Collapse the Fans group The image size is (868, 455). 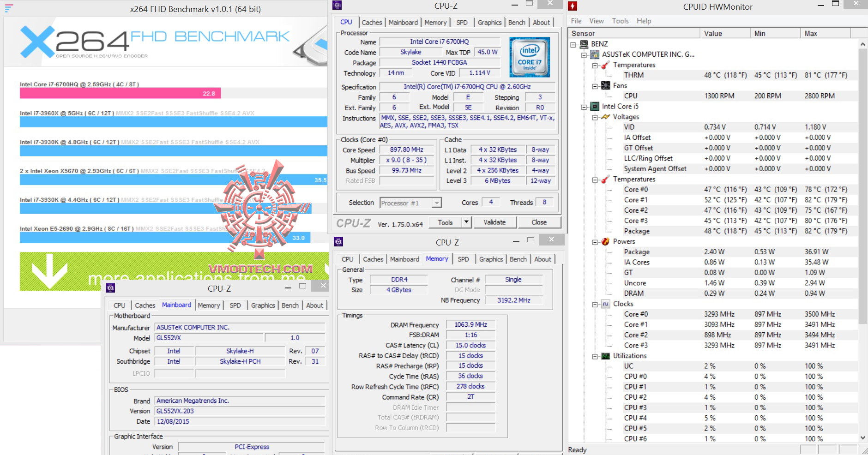point(595,86)
